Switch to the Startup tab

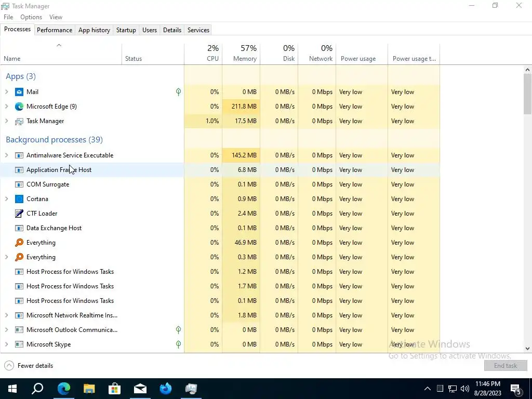point(126,30)
